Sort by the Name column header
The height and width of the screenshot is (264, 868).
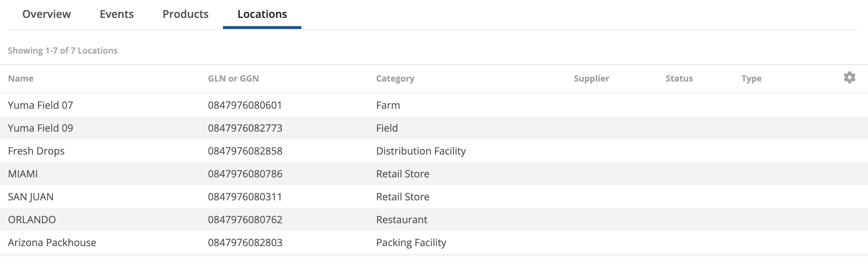pyautogui.click(x=21, y=78)
